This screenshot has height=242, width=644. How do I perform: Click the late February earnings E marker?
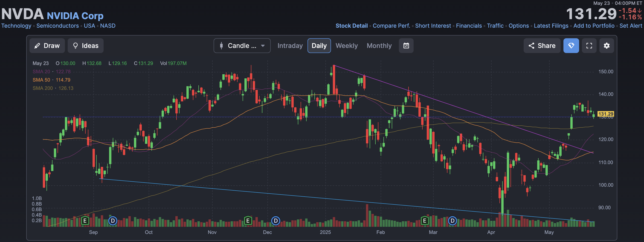click(x=424, y=221)
